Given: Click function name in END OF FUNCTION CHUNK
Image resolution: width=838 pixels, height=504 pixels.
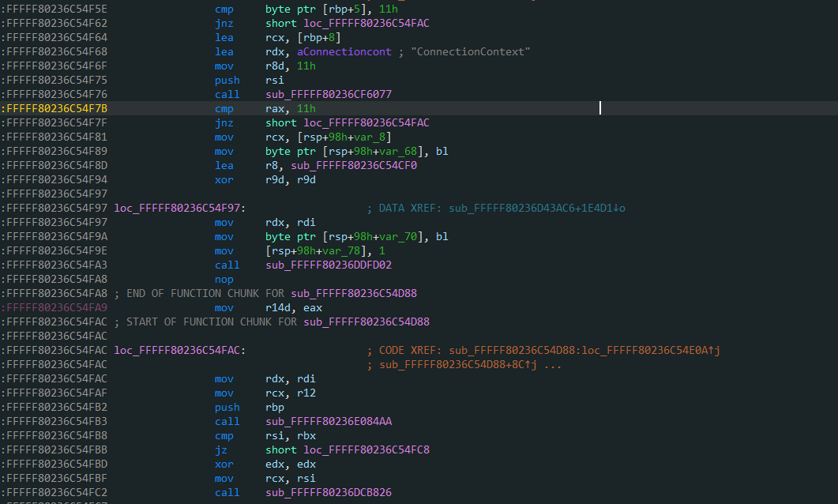Looking at the screenshot, I should pos(354,293).
